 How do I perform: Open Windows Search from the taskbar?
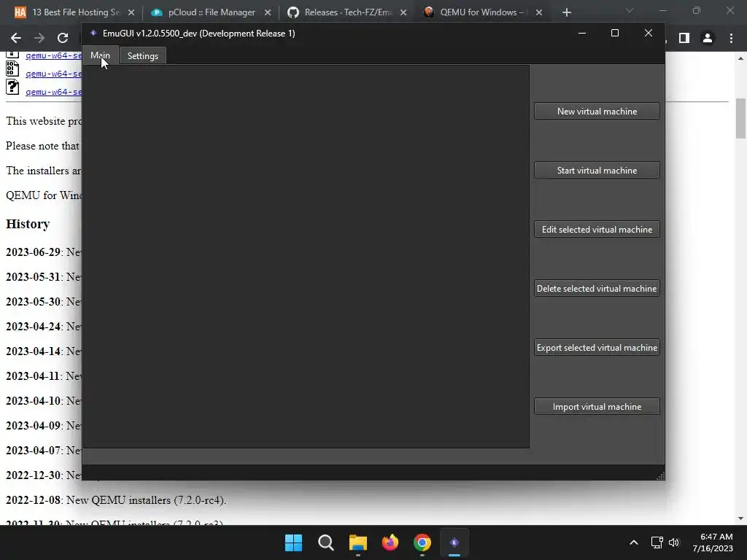coord(326,542)
